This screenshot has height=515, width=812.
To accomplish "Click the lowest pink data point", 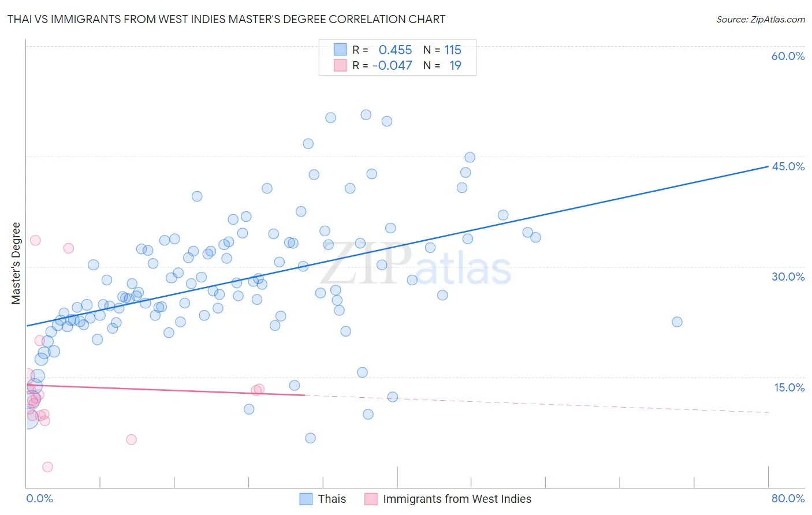I will pos(48,467).
